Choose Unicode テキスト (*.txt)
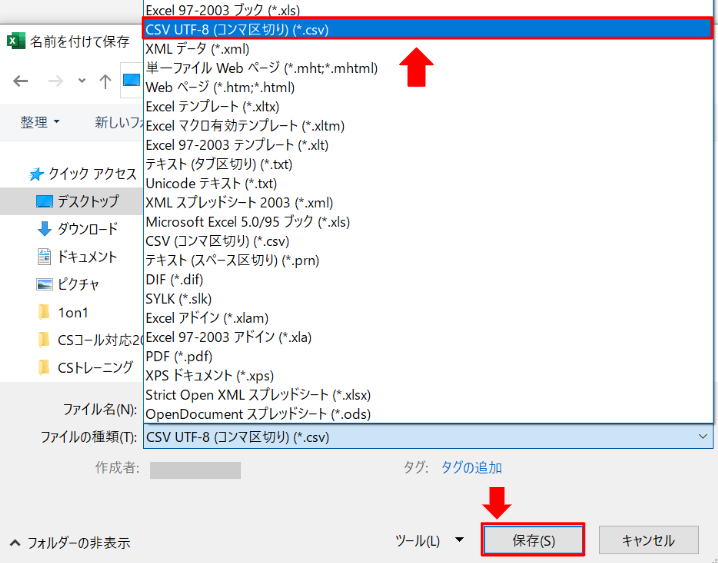This screenshot has width=718, height=563. point(428,183)
